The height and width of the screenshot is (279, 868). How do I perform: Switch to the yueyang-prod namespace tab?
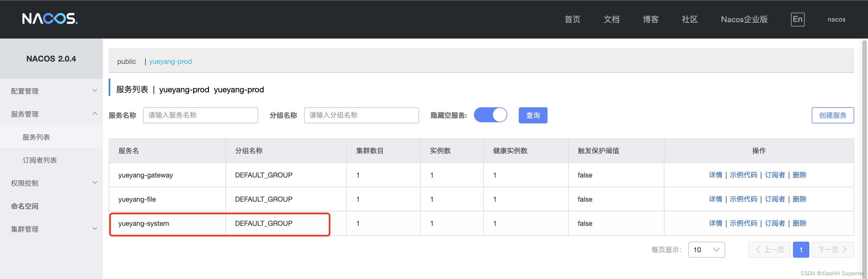pos(170,61)
